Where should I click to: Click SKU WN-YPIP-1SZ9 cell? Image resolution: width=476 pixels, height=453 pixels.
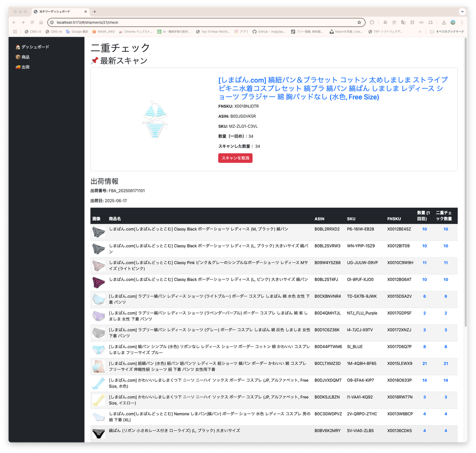(x=361, y=246)
